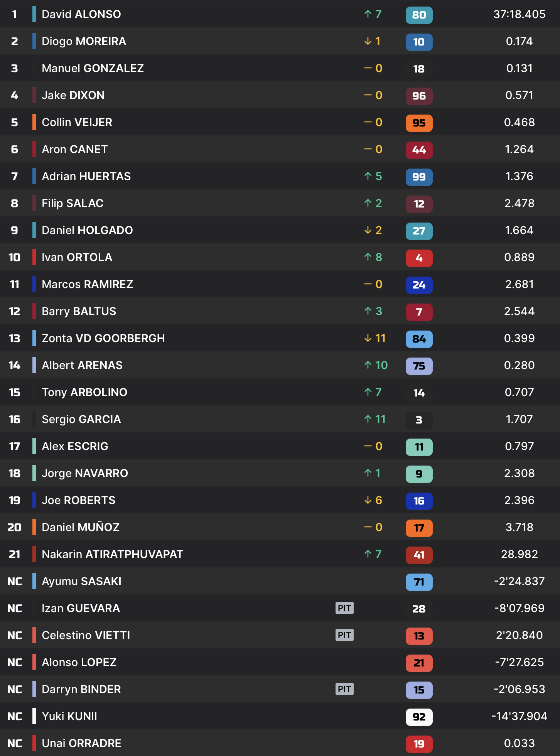Open rider Manuel GONZALEZ
Image resolution: width=560 pixels, height=756 pixels.
93,68
